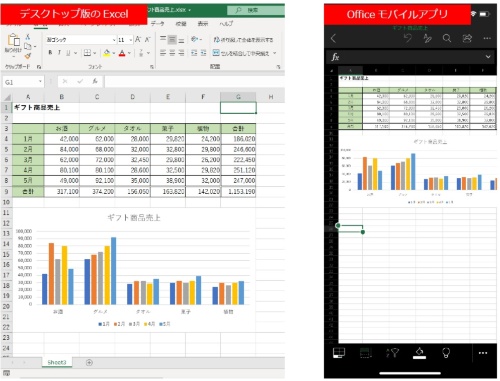This screenshot has height=381, width=500.
Task: Toggle middle vertical alignment
Action: (172, 40)
